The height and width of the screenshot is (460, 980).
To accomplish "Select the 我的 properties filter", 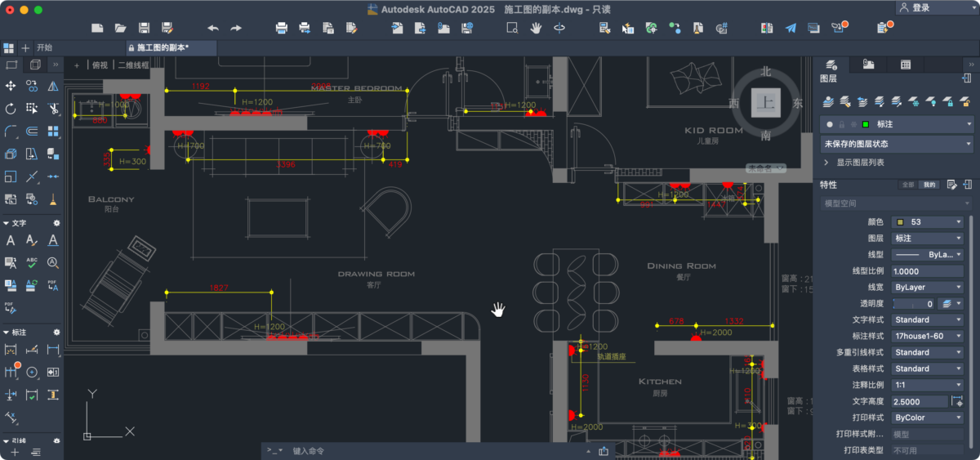I will [x=929, y=185].
